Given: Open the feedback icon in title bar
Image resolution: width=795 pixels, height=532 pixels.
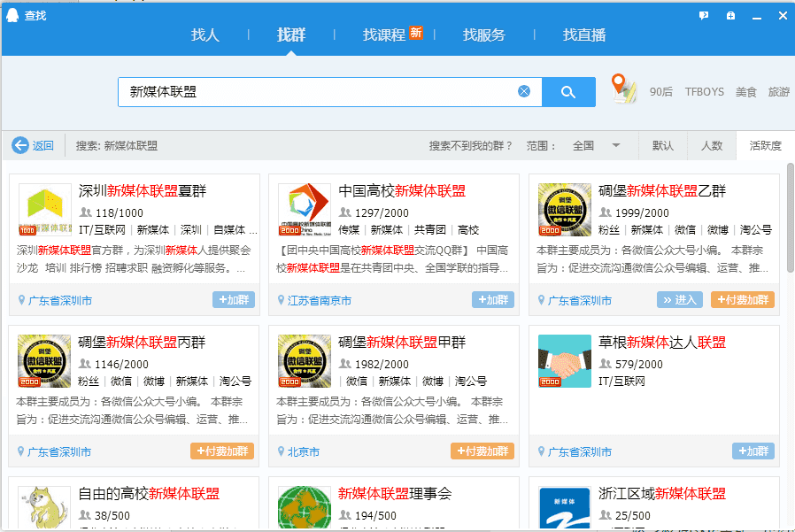Looking at the screenshot, I should click(x=704, y=15).
